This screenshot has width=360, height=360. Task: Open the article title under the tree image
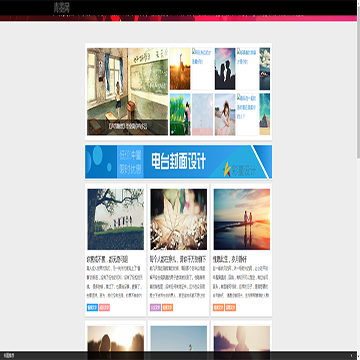pyautogui.click(x=107, y=259)
